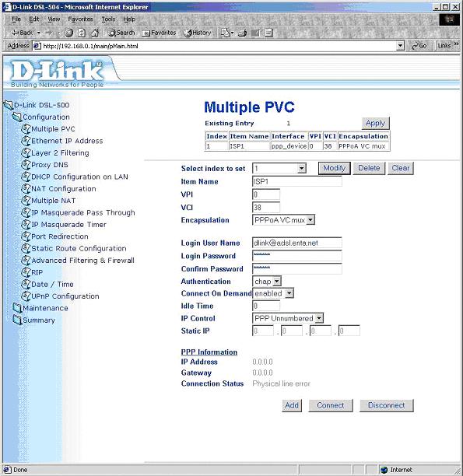
Task: Open the Encapsulation PPPoA VC mux dropdown
Action: pyautogui.click(x=283, y=220)
